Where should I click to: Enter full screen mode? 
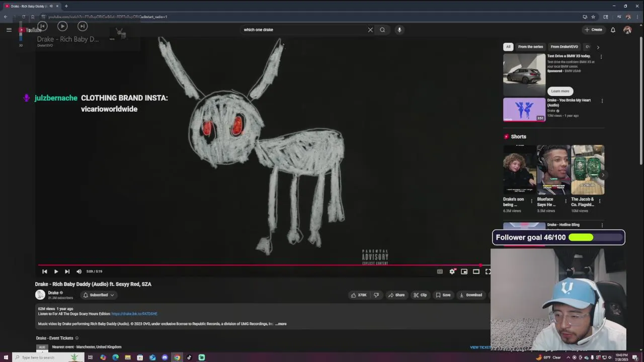(488, 271)
